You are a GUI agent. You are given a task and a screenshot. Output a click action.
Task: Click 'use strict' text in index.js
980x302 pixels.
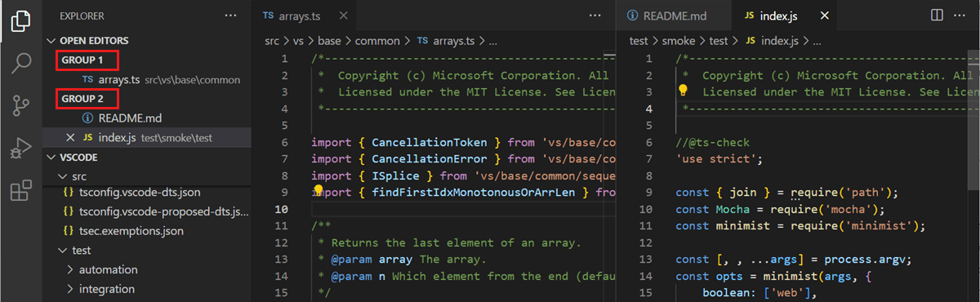(x=719, y=159)
